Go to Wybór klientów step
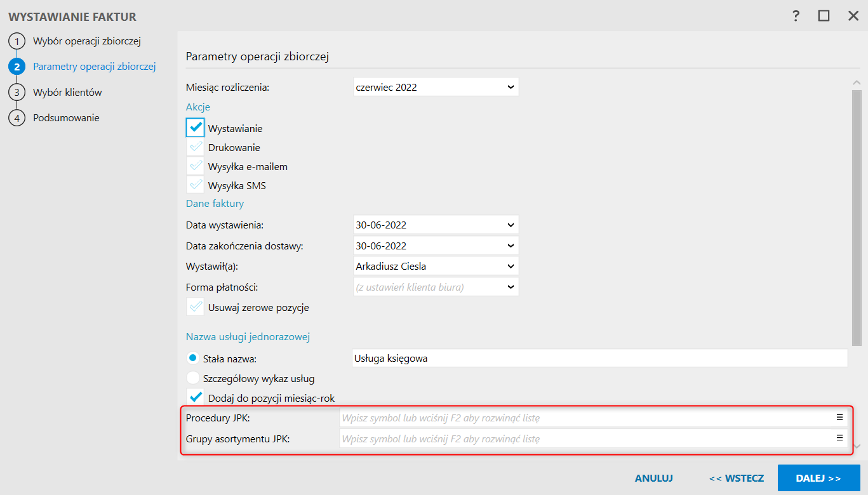868x495 pixels. tap(67, 93)
